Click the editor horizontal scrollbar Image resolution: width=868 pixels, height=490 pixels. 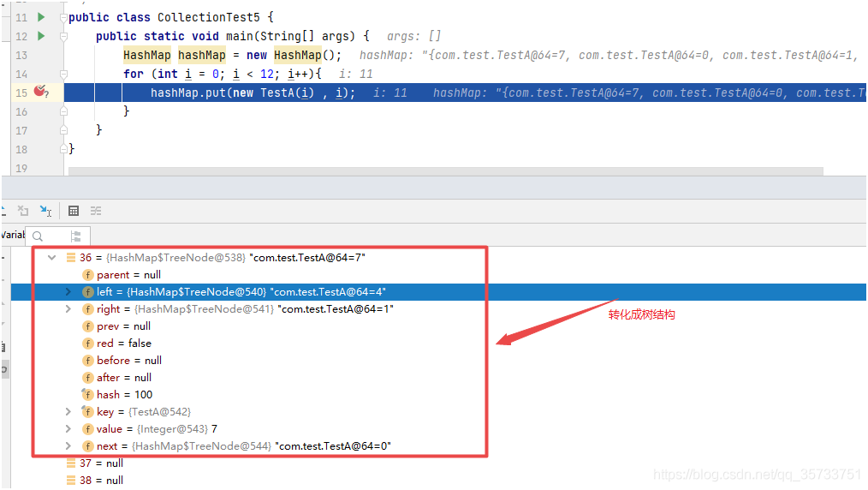coord(445,171)
